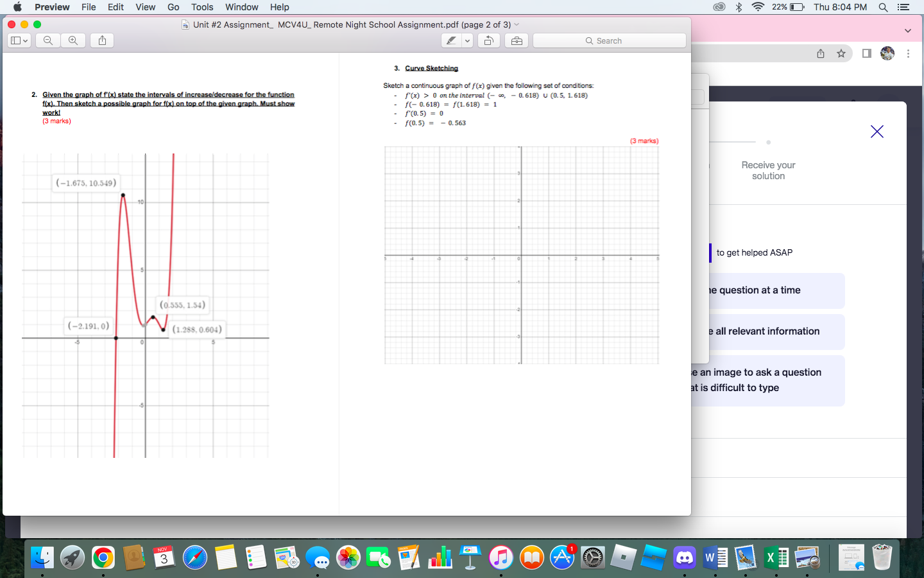Zoom in on the PDF

coord(73,40)
